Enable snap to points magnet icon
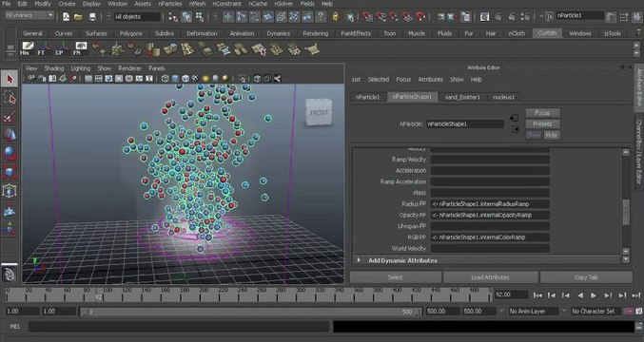Viewport: 644px width, 342px height. click(x=394, y=17)
